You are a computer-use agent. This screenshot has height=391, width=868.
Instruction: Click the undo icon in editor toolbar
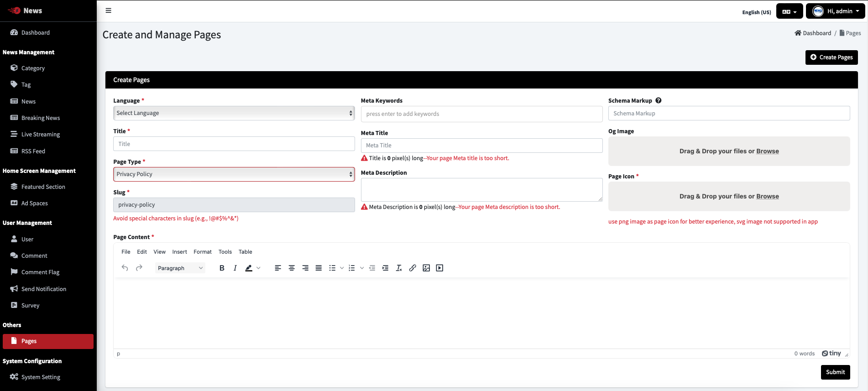point(125,268)
